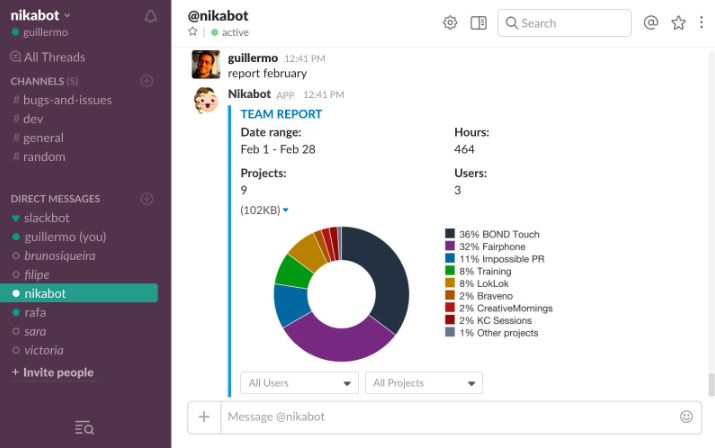Click the CHANNELS section header
Screen dimensions: 715x448
[x=44, y=81]
